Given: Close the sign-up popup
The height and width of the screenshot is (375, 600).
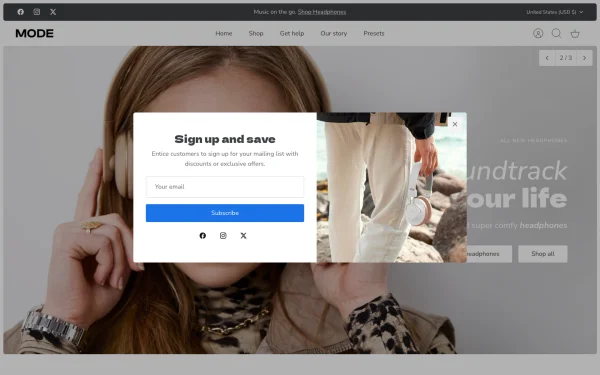Looking at the screenshot, I should (x=455, y=124).
